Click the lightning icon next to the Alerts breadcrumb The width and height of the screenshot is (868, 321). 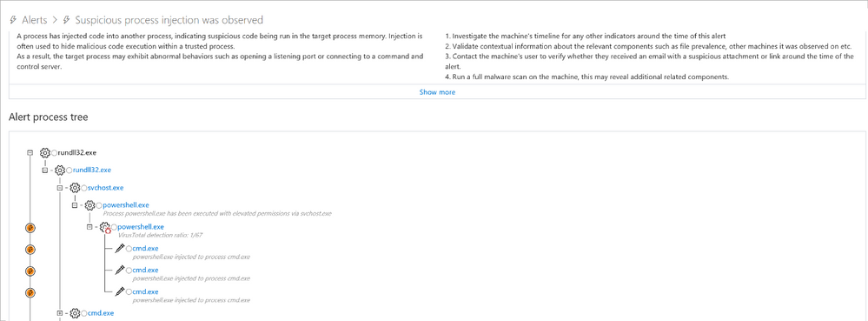[14, 20]
